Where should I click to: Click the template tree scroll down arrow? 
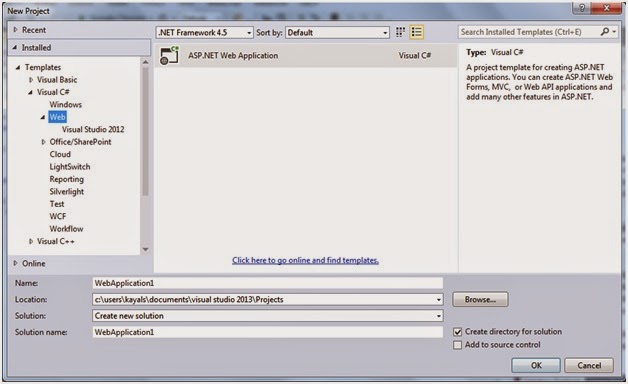pyautogui.click(x=145, y=249)
